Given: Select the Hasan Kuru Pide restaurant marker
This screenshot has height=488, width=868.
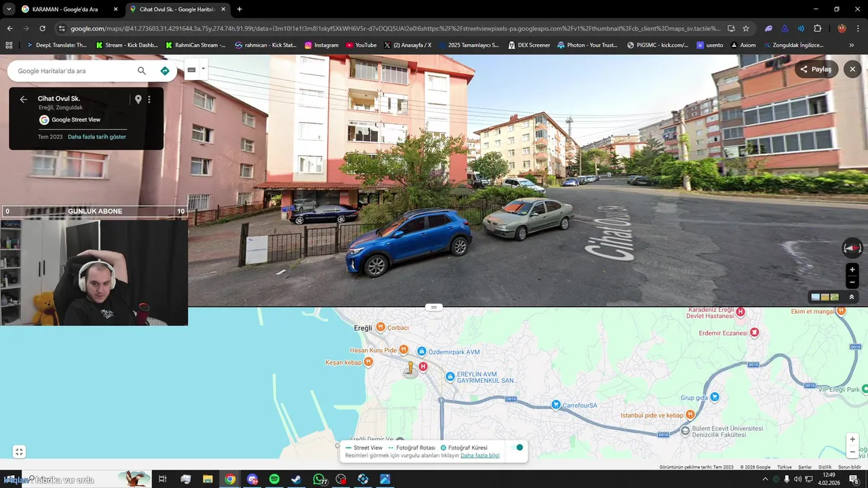Looking at the screenshot, I should (x=403, y=350).
